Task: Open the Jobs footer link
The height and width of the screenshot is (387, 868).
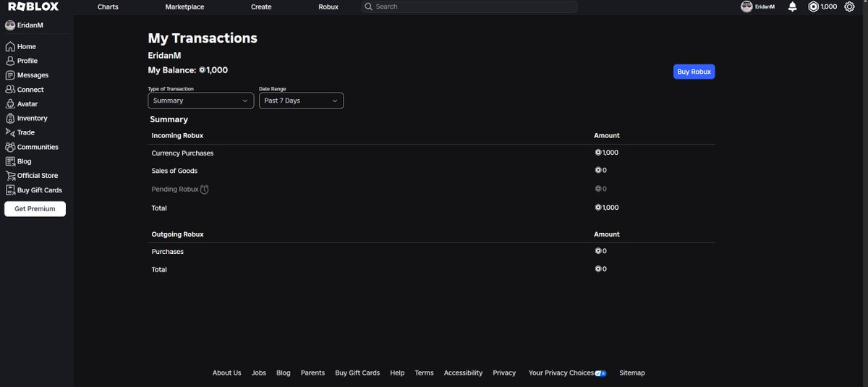Action: coord(259,373)
